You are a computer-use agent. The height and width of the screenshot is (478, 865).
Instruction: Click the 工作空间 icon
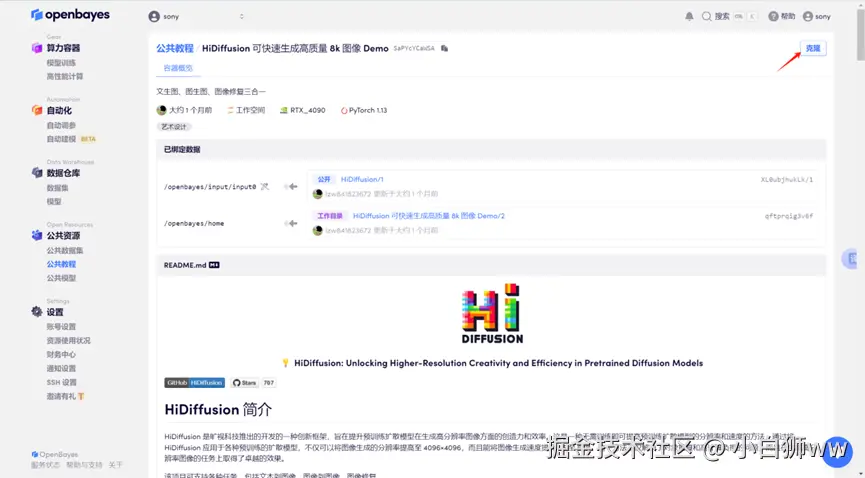click(230, 110)
